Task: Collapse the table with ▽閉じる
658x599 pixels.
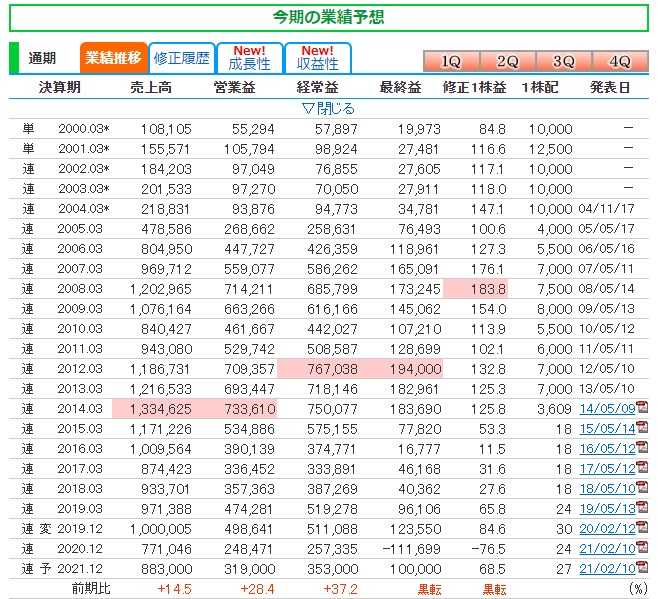Action: coord(328,108)
